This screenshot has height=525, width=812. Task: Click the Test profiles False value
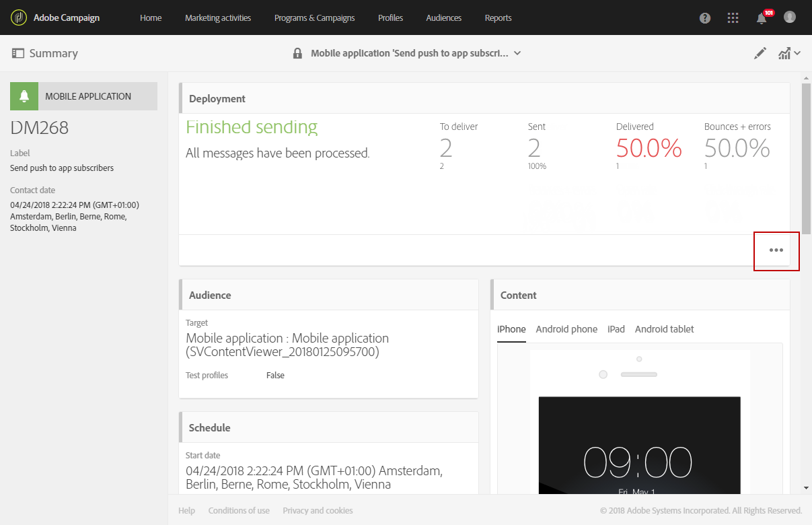275,376
